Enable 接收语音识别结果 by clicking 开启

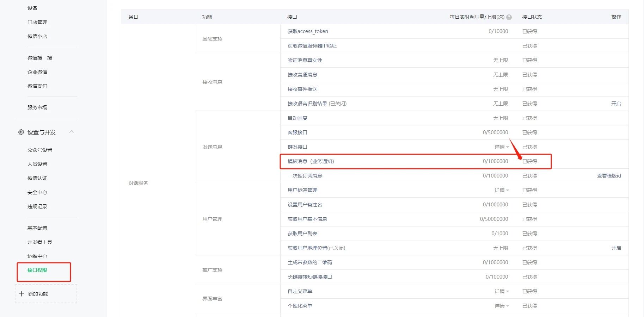tap(616, 103)
